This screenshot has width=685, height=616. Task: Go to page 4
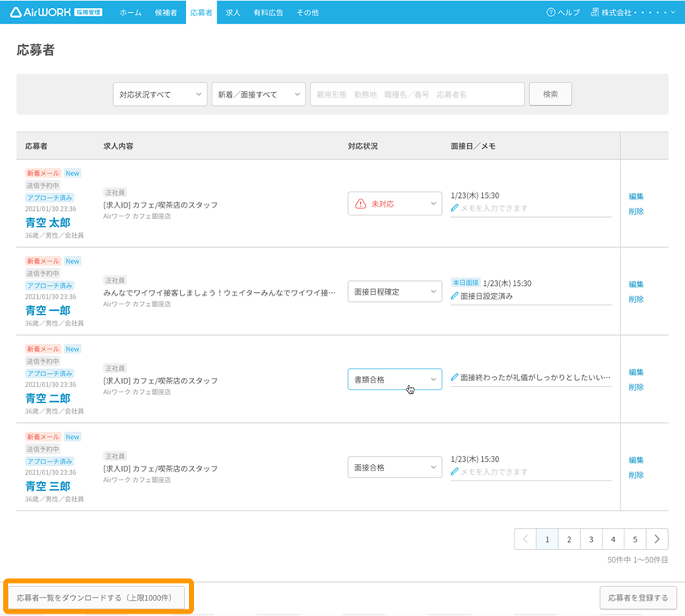click(613, 539)
